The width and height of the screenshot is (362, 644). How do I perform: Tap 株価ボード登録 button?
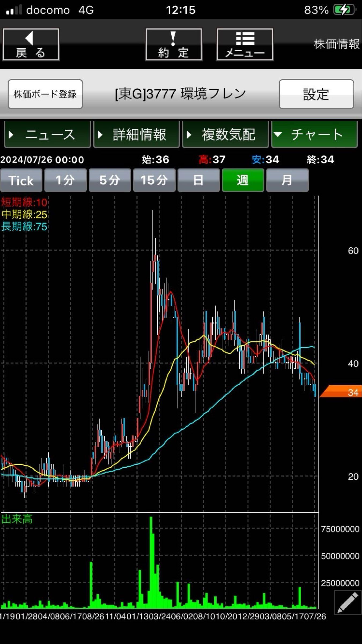point(45,94)
